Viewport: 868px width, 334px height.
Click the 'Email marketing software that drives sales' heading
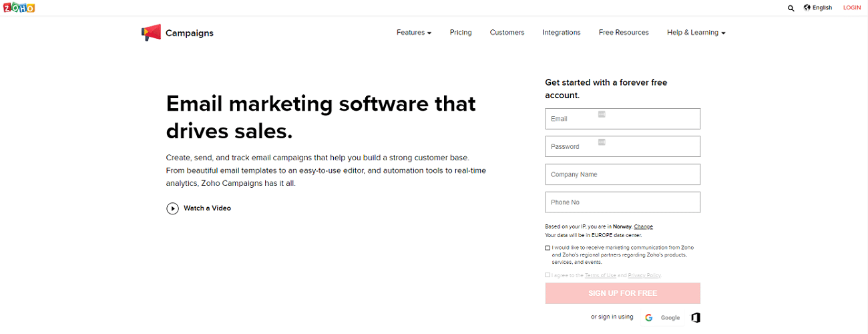click(x=321, y=117)
